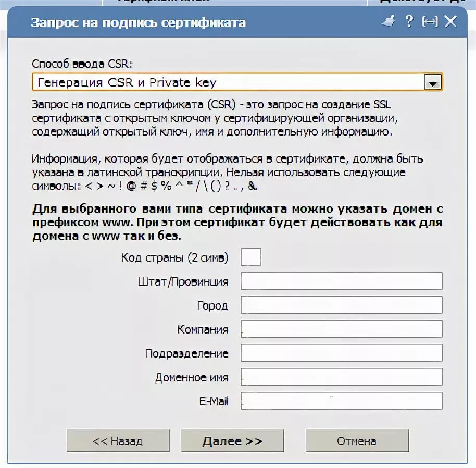Click the Штат/Провинция text field

[342, 281]
